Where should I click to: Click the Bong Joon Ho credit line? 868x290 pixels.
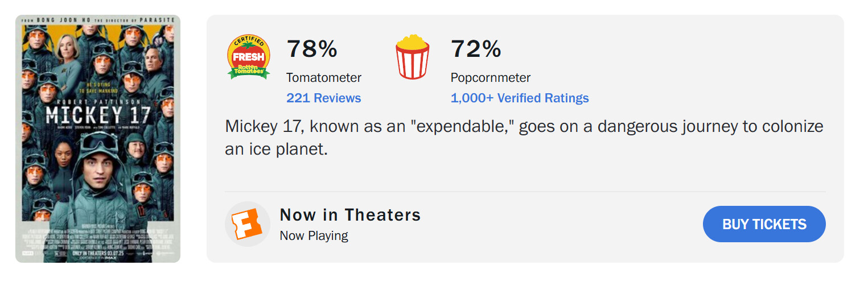(98, 20)
